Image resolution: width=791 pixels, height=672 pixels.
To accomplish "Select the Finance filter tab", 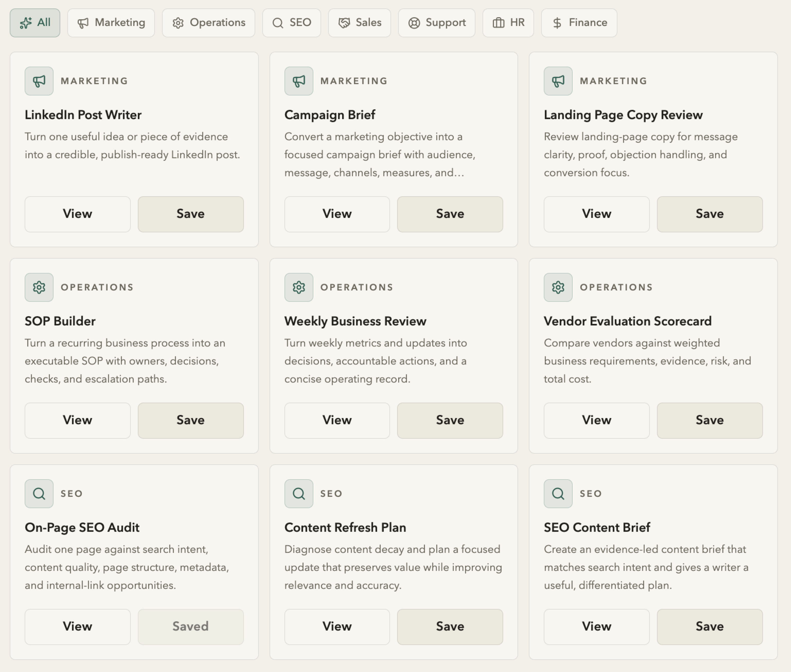I will pos(579,23).
